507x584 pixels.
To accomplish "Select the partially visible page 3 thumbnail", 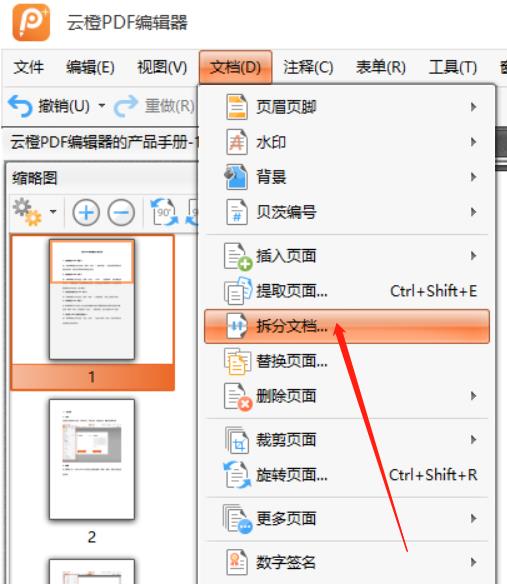I will click(92, 571).
